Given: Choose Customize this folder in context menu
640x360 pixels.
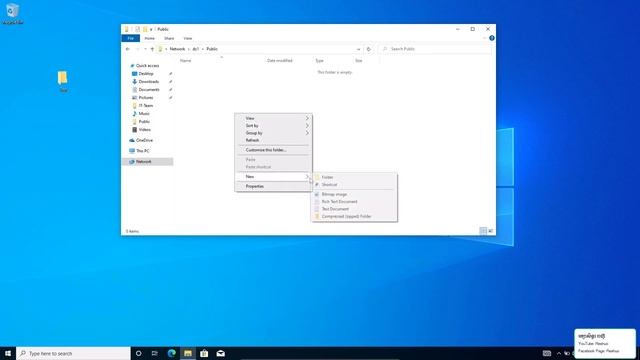Looking at the screenshot, I should [273, 150].
